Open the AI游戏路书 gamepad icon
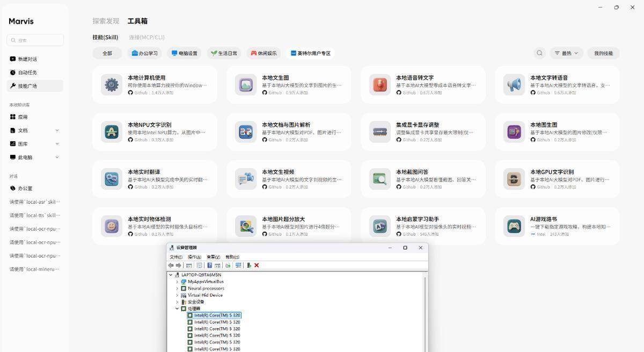The height and width of the screenshot is (352, 644). [514, 226]
